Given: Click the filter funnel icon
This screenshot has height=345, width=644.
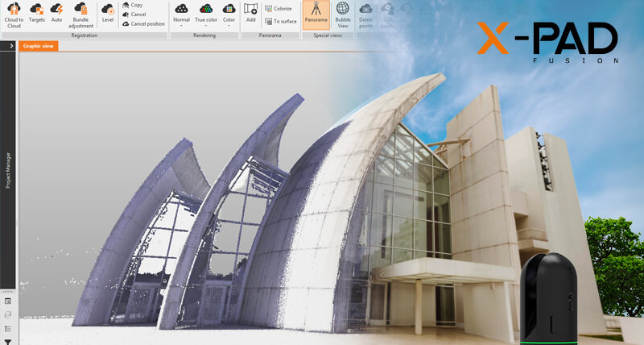Looking at the screenshot, I should click(x=8, y=341).
